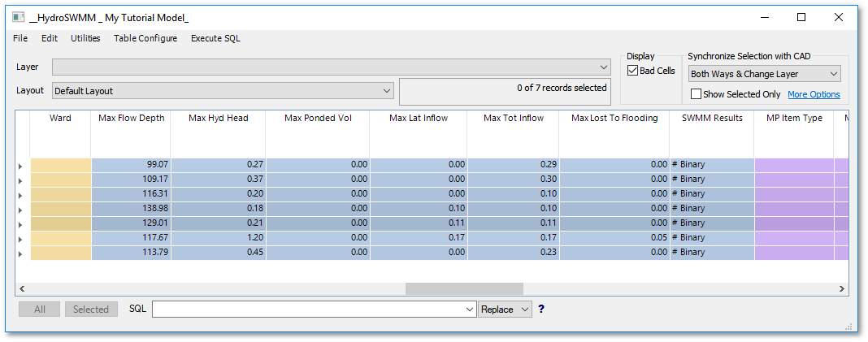Click the All button
Screen dimensions: 868x342
click(x=39, y=310)
